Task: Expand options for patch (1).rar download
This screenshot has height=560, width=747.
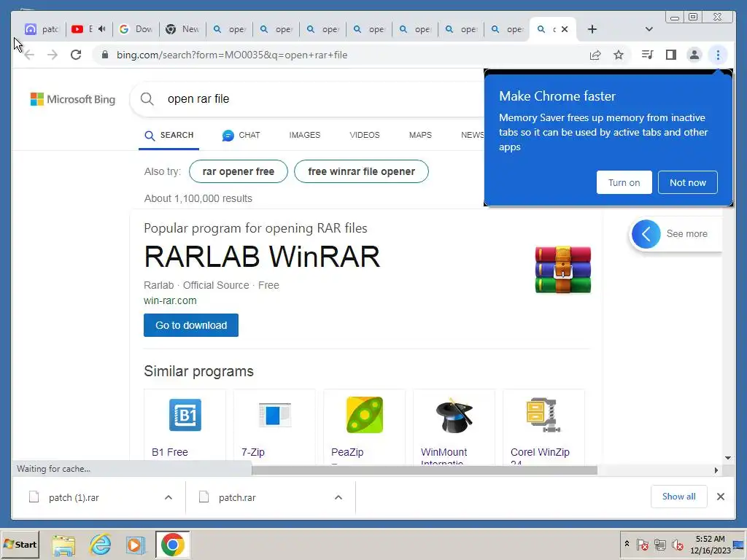Action: pyautogui.click(x=169, y=497)
